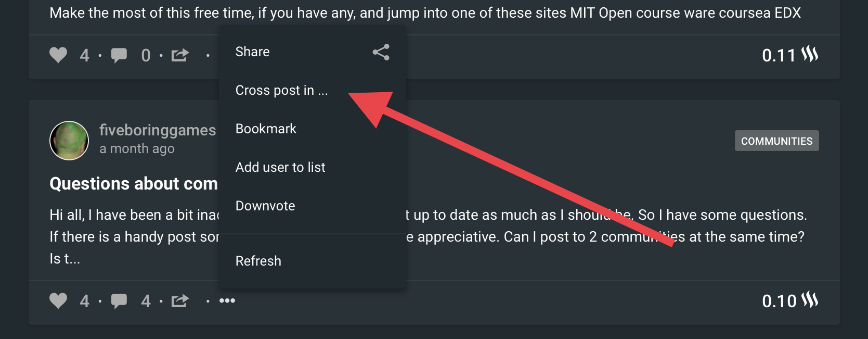Click comment bubble icon on fiveboringgames' post

[x=119, y=300]
